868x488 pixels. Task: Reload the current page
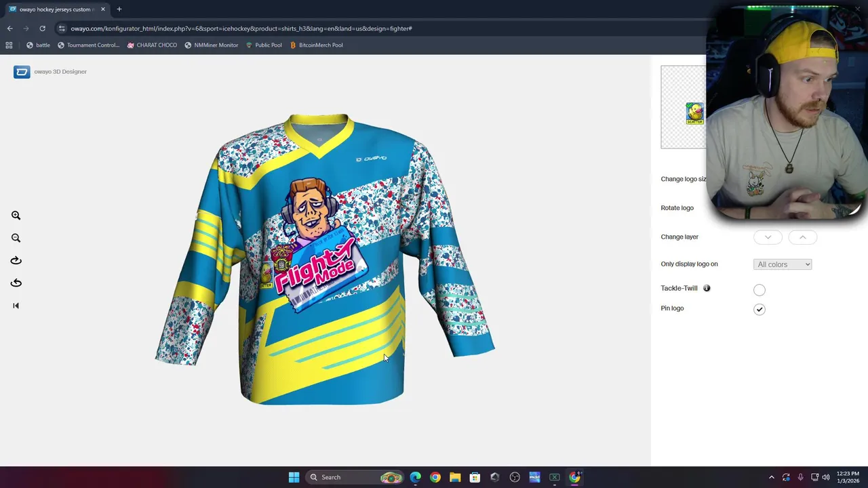pos(42,28)
